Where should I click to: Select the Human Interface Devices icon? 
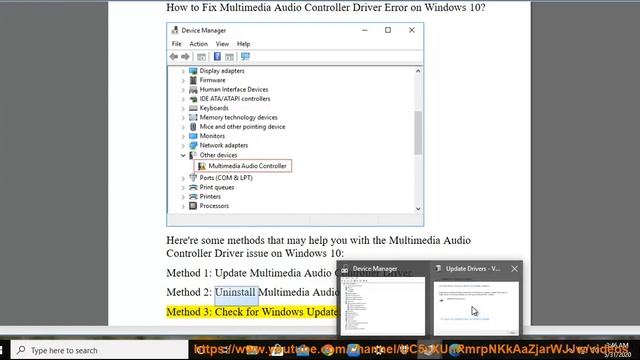[x=193, y=89]
